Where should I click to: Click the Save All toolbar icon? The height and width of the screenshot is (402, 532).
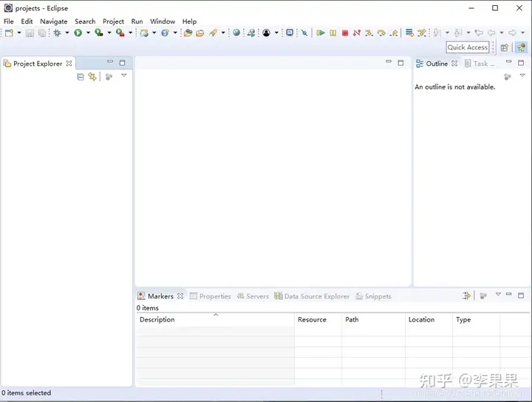(41, 33)
